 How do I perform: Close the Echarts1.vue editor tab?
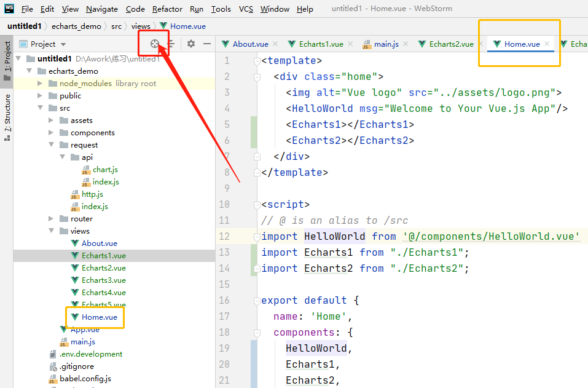350,44
